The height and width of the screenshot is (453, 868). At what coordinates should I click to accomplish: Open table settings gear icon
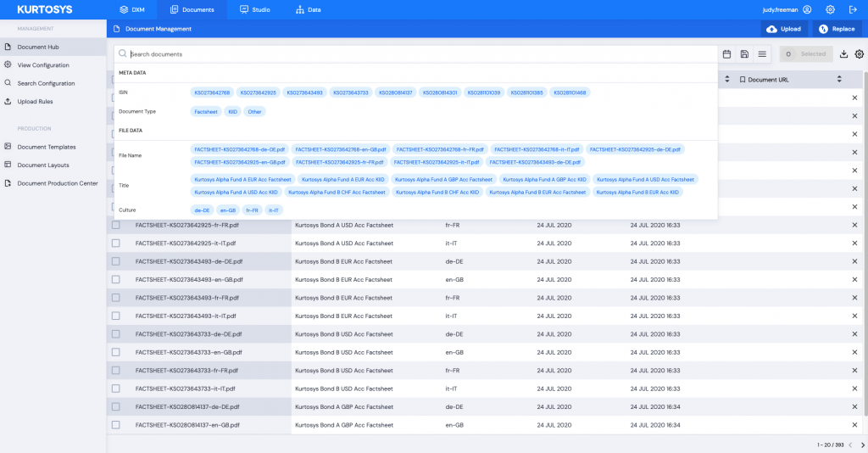pyautogui.click(x=860, y=53)
